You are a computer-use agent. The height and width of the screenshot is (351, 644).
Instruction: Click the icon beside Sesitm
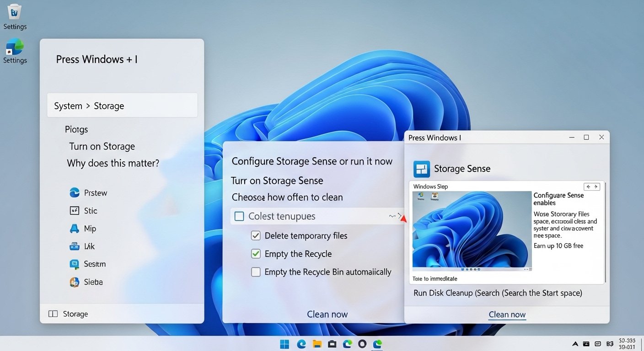coord(75,264)
